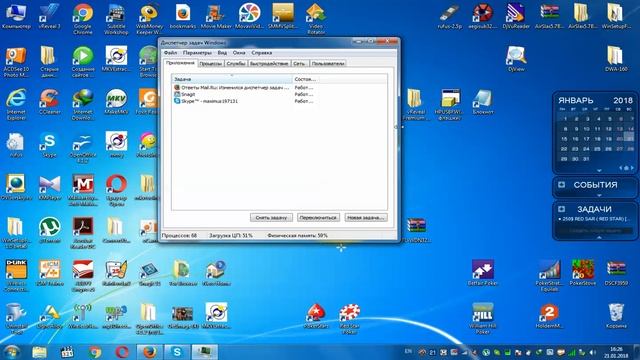Open the PokerStars desktop shortcut

[316, 317]
